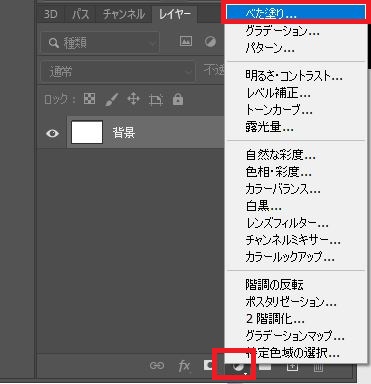The height and width of the screenshot is (384, 371).
Task: Open the 通常 blend mode dropdown
Action: coord(118,72)
